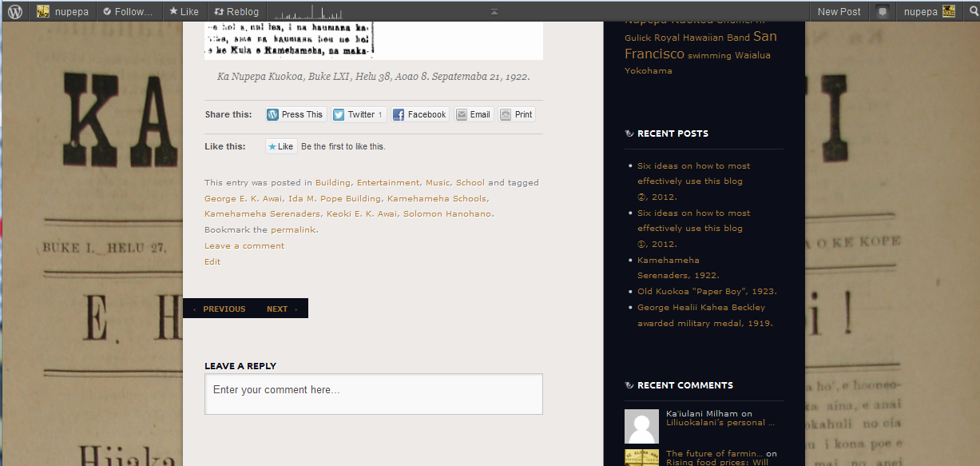This screenshot has width=980, height=466.
Task: View the site stats sparkline graph
Action: tap(311, 12)
